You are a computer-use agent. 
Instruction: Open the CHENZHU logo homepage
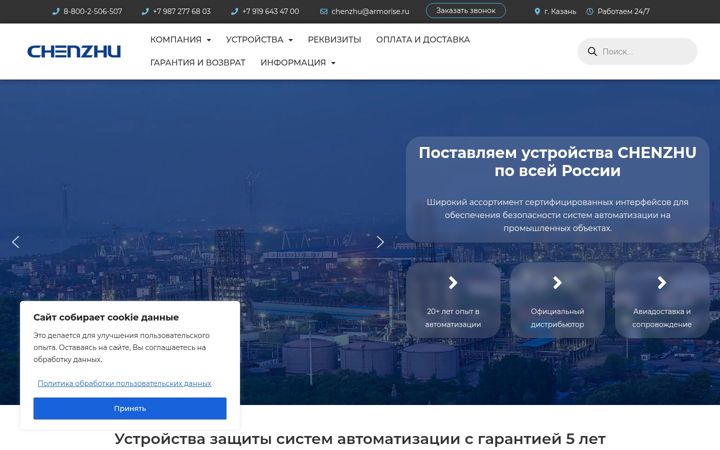click(74, 51)
